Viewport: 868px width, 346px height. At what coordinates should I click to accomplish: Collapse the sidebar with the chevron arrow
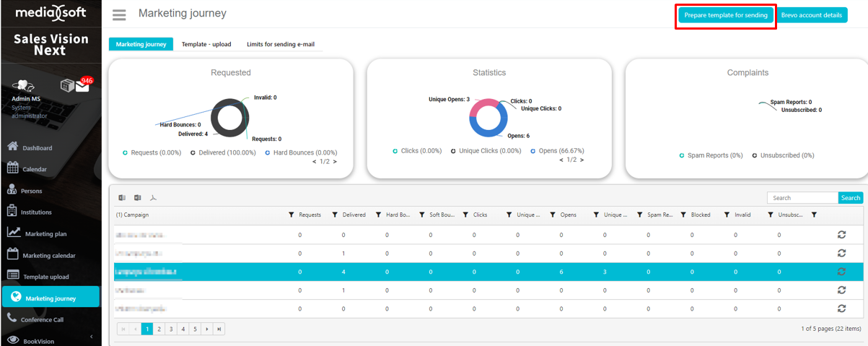pos(91,337)
